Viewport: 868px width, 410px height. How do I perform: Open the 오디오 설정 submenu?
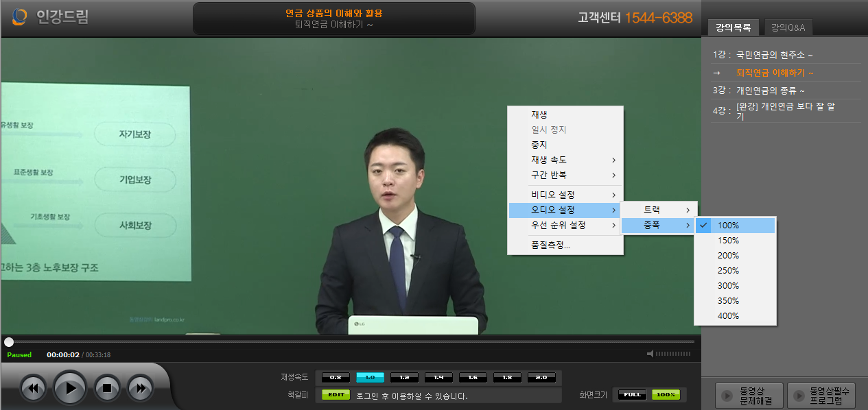[x=565, y=210]
